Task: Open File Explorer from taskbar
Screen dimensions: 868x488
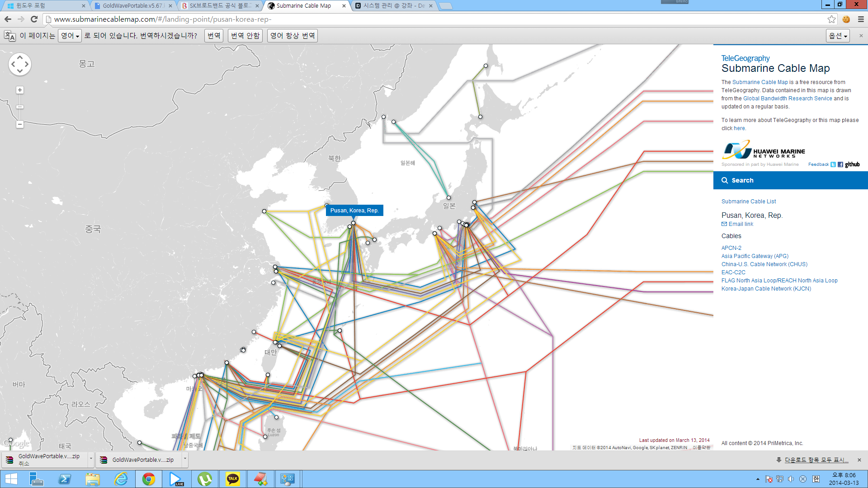Action: (93, 479)
